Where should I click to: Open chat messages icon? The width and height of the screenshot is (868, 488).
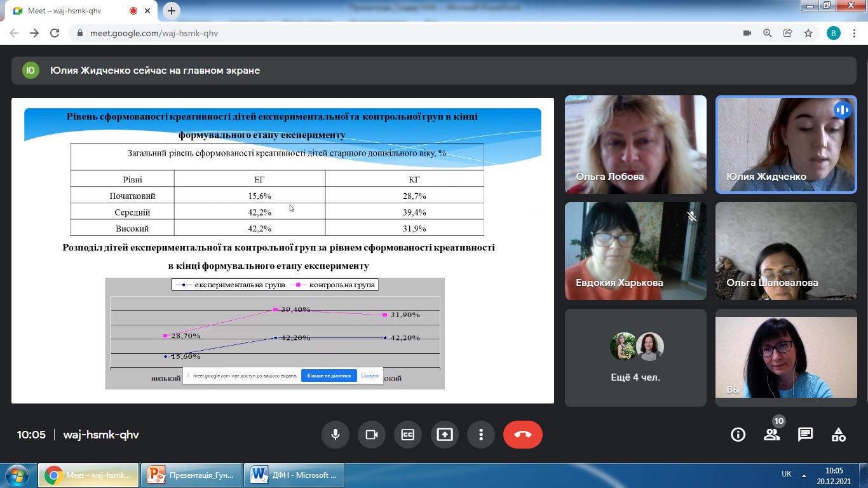[805, 435]
